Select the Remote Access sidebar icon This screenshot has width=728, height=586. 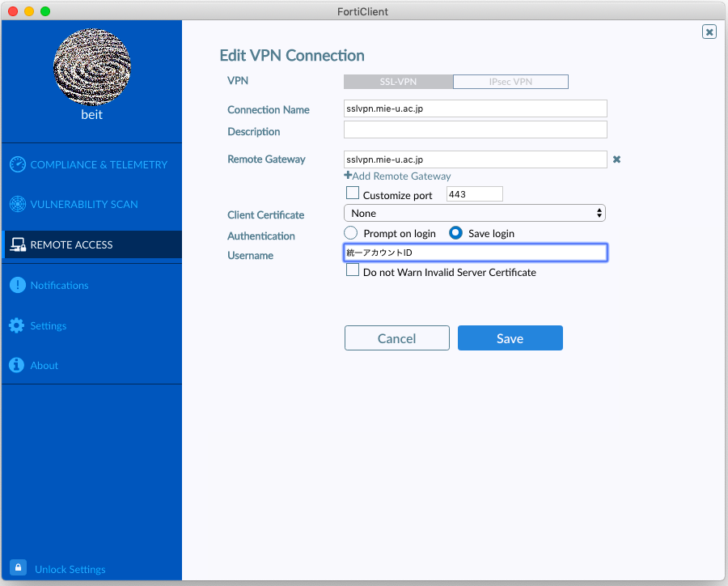[x=19, y=244]
